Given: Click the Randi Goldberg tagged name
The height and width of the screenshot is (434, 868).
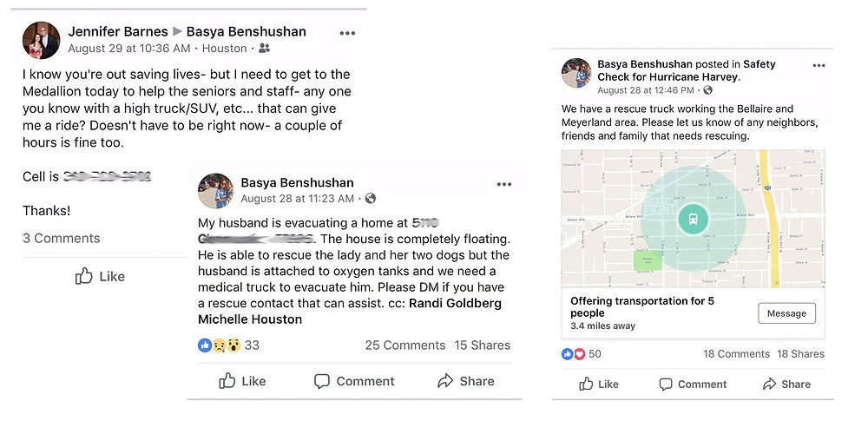Looking at the screenshot, I should click(x=455, y=304).
